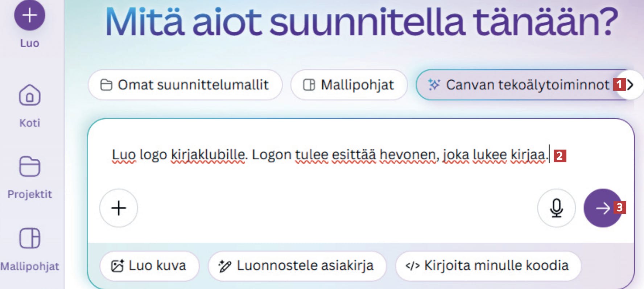Click the Mallipohjat text label in sidebar
This screenshot has width=644, height=289.
coord(30,266)
